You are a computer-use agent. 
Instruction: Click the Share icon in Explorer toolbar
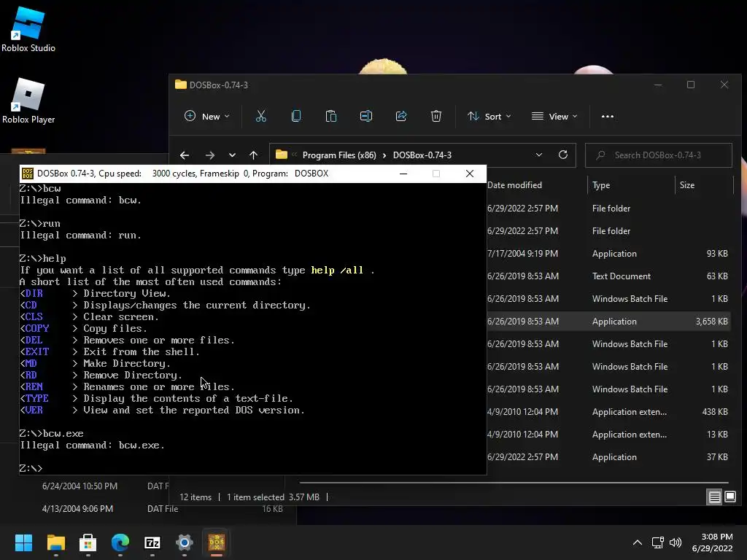[401, 116]
